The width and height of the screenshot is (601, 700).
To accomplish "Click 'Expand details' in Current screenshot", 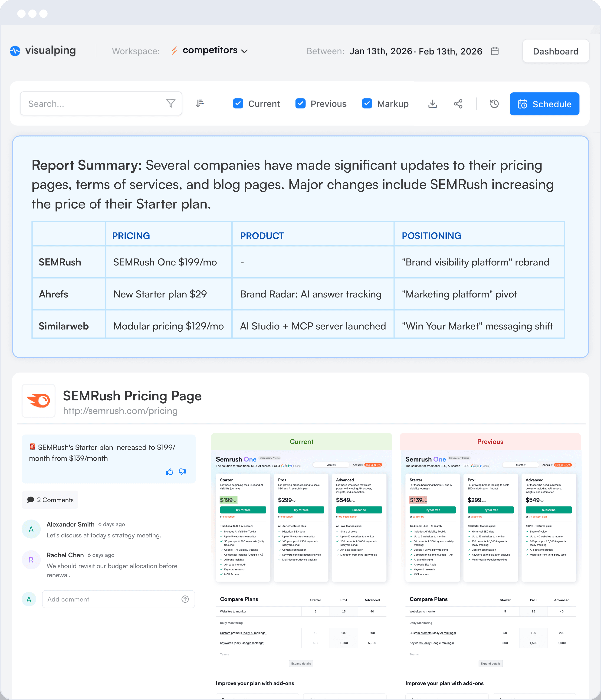I will pyautogui.click(x=301, y=664).
